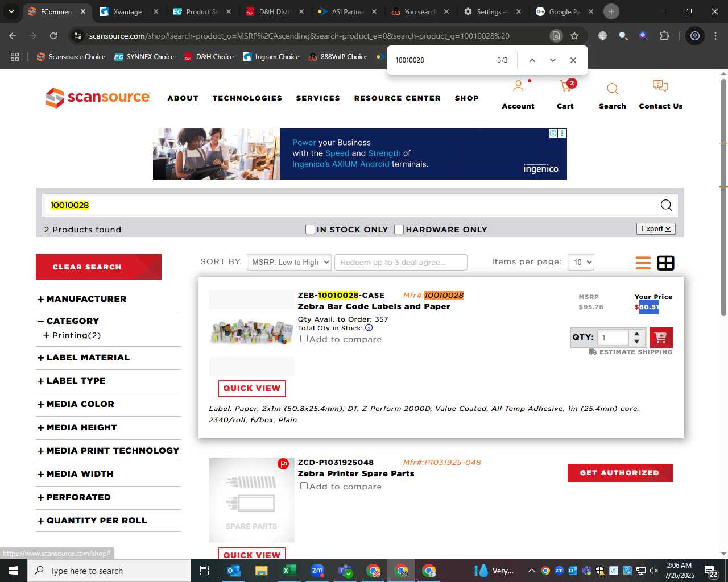The height and width of the screenshot is (582, 728).
Task: Click the ScanSource logo
Action: tap(98, 98)
